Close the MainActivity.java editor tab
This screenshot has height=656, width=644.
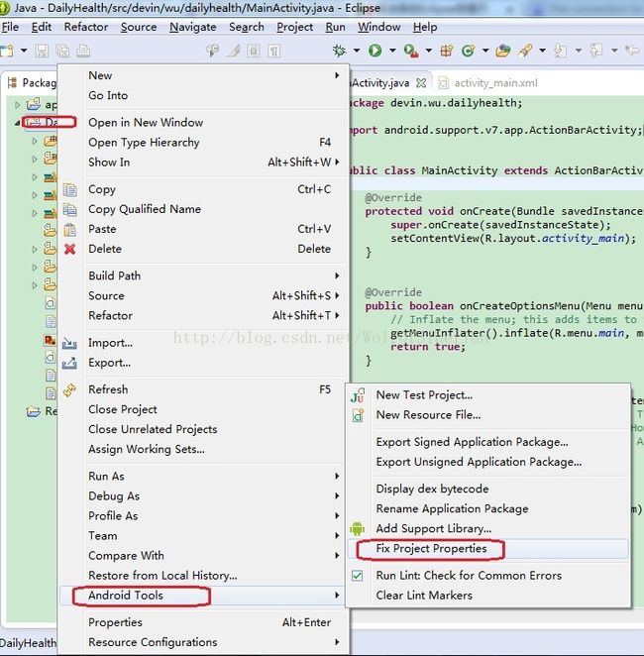pos(421,83)
